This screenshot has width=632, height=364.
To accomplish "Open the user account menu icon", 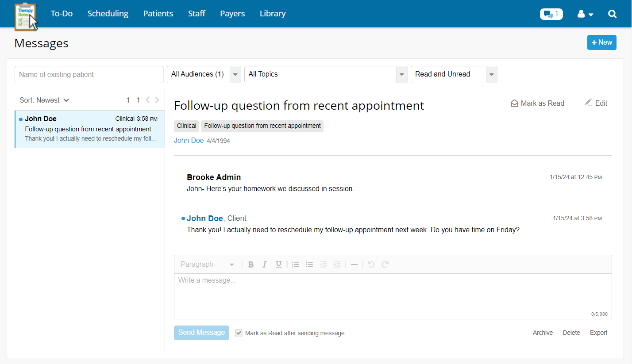I will pyautogui.click(x=585, y=14).
